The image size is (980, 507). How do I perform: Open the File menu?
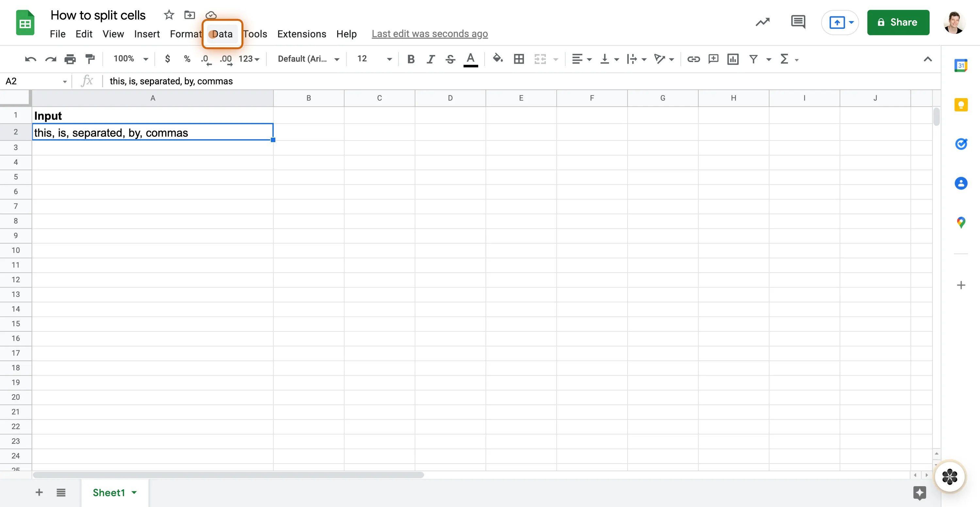pyautogui.click(x=58, y=34)
